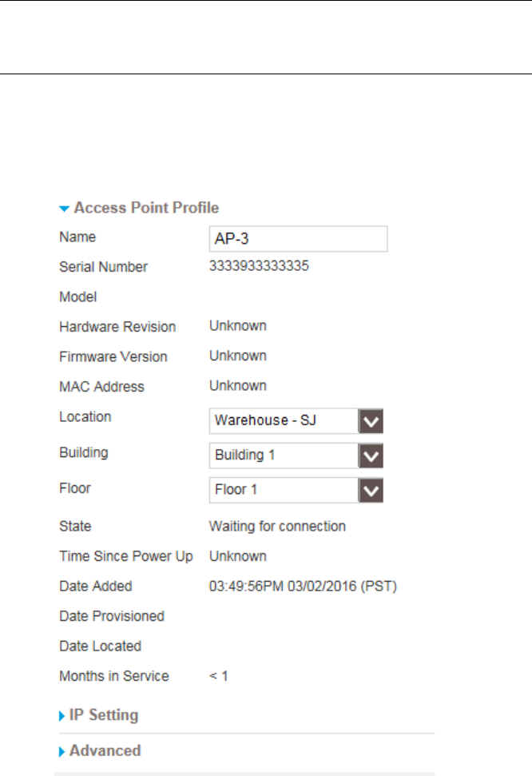Click the Access Point Profile section header
This screenshot has width=532, height=776.
click(146, 208)
